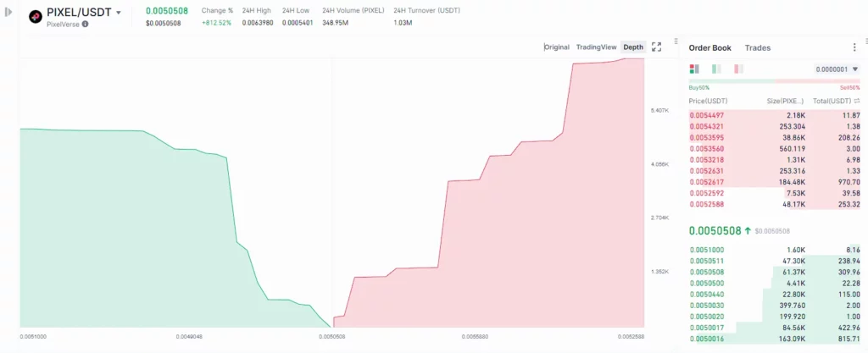This screenshot has width=868, height=353.
Task: Select ask price 0.0054321
Action: 706,126
